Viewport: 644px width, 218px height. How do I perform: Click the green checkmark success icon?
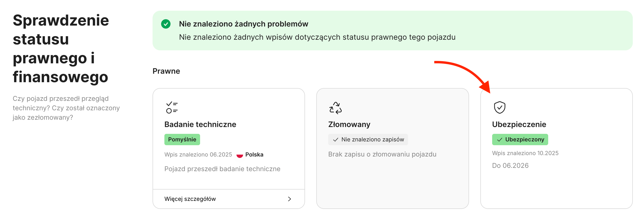(x=166, y=24)
